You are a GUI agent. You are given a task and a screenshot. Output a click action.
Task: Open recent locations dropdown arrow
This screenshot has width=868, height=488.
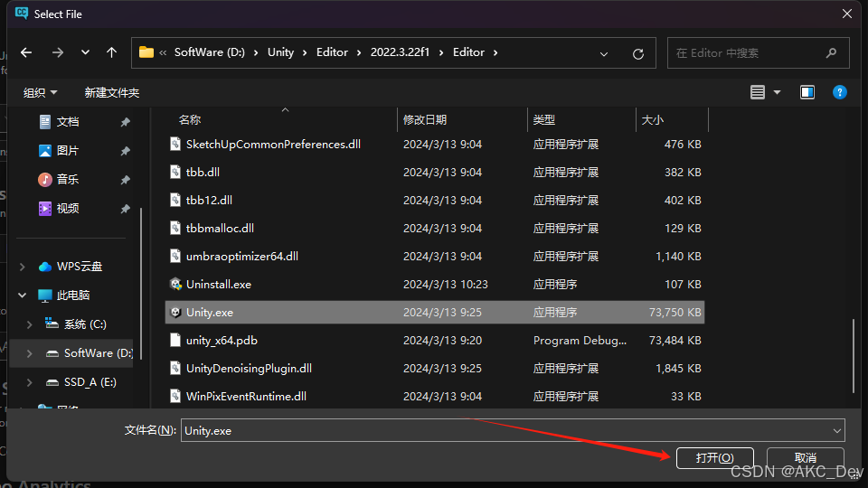pos(85,52)
